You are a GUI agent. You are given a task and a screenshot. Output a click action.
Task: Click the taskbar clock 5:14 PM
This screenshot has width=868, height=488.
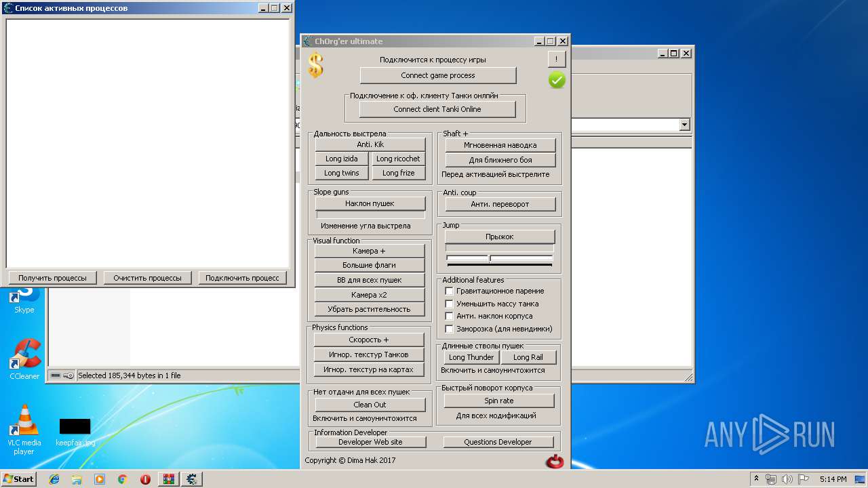(833, 479)
